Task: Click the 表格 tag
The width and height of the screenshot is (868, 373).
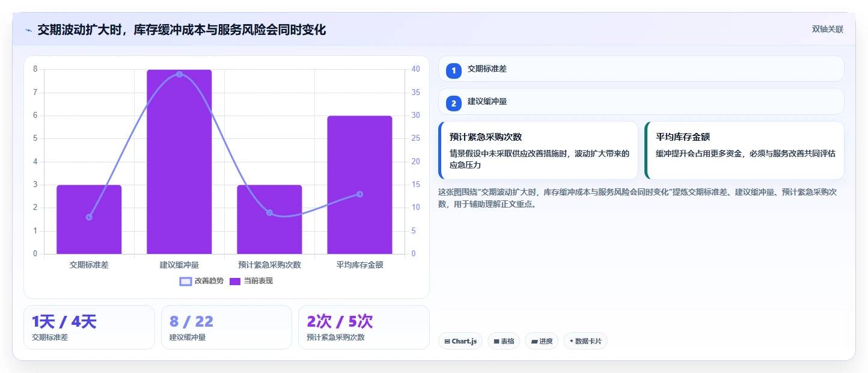Action: coord(504,341)
